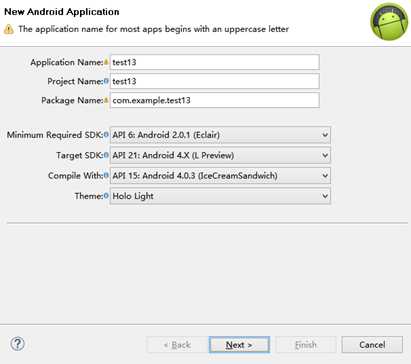Screen dimensions: 411x364
Task: Click warning marker next to Package Name
Action: point(106,100)
